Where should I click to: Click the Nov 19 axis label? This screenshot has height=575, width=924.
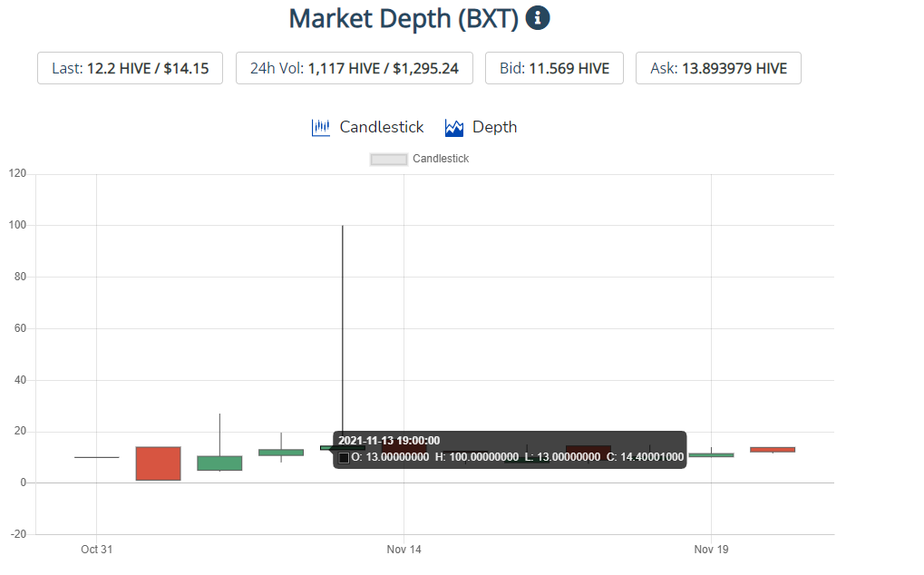click(711, 549)
